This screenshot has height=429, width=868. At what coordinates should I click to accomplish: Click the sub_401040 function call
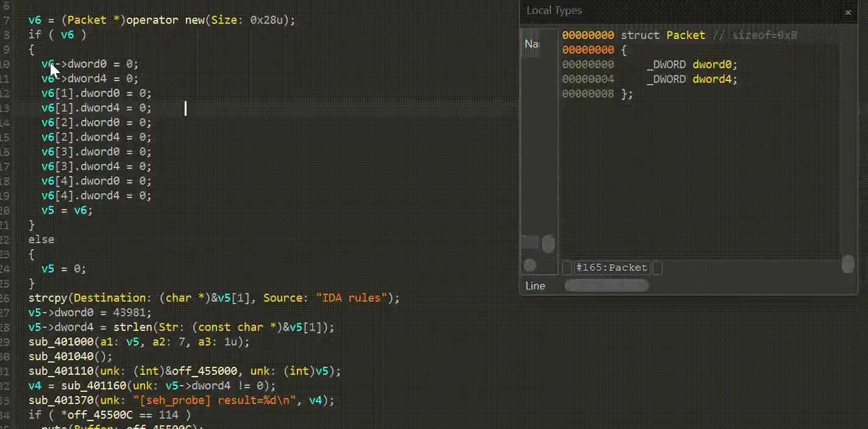point(61,356)
